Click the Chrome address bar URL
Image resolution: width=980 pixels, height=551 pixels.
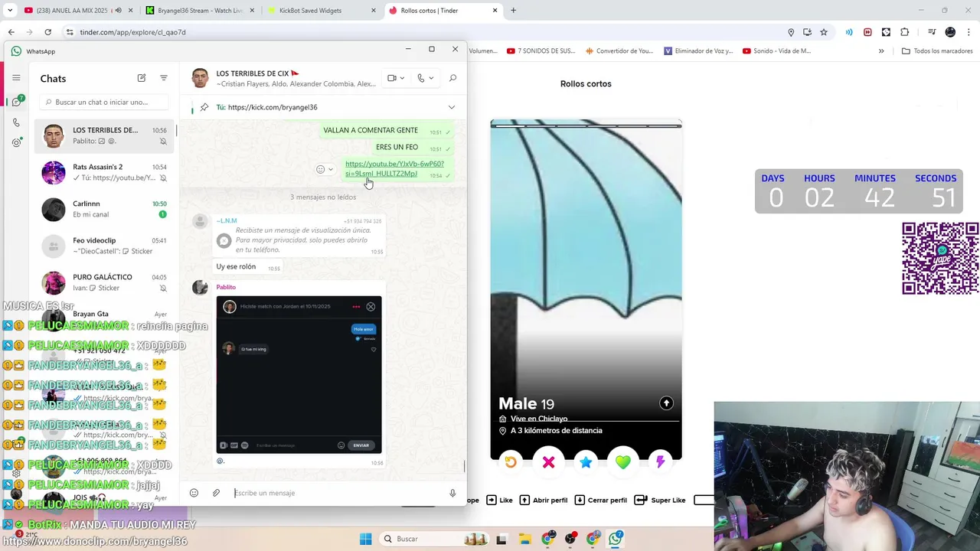tap(132, 32)
